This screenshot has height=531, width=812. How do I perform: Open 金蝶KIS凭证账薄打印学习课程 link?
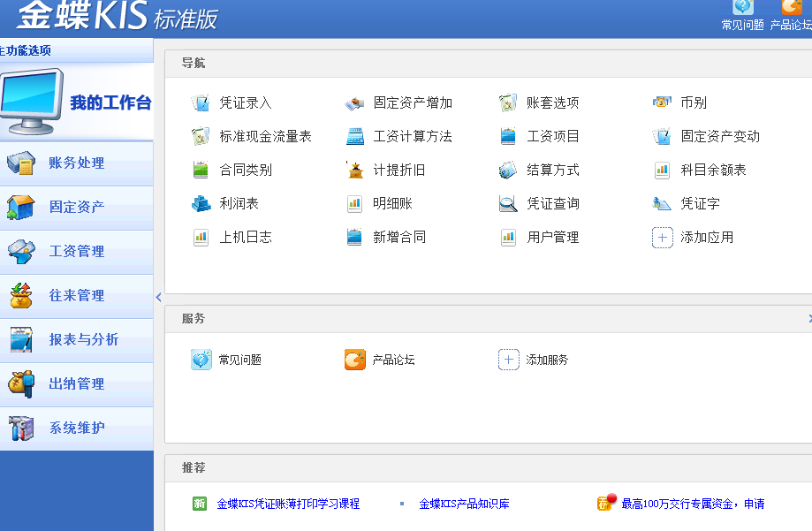(x=288, y=504)
